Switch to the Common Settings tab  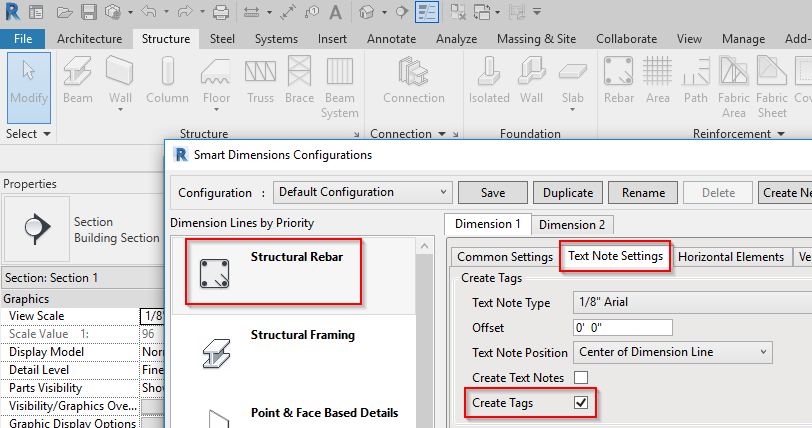pyautogui.click(x=505, y=256)
